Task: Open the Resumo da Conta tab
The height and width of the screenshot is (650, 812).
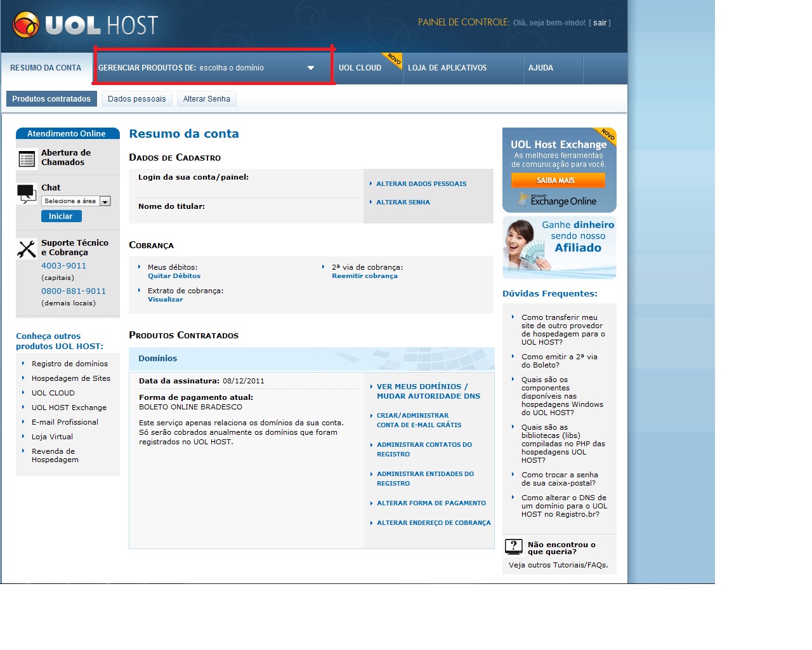Action: point(46,68)
